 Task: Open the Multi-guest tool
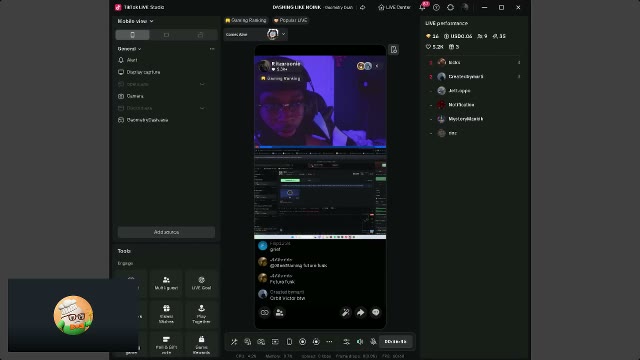pos(166,283)
